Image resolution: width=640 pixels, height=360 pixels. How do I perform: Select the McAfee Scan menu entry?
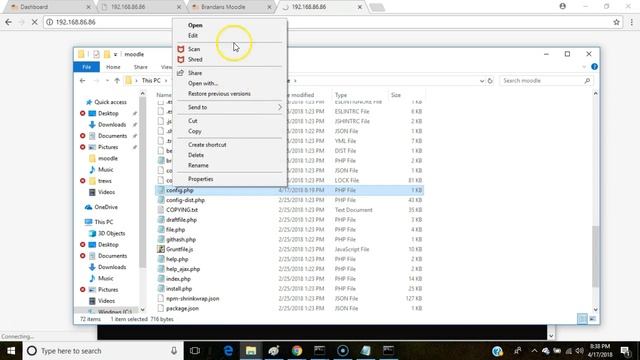(194, 49)
